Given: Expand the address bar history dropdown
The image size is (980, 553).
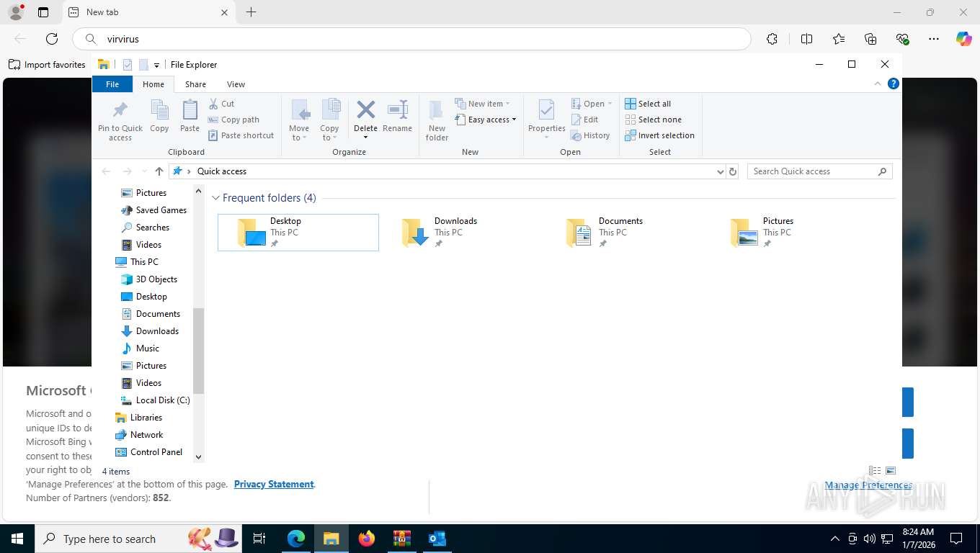Looking at the screenshot, I should 720,171.
